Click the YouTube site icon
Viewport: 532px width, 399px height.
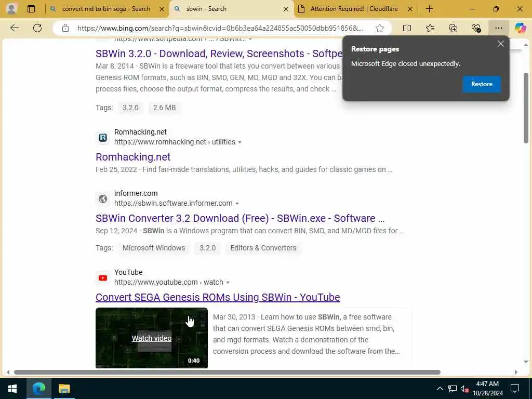point(103,278)
